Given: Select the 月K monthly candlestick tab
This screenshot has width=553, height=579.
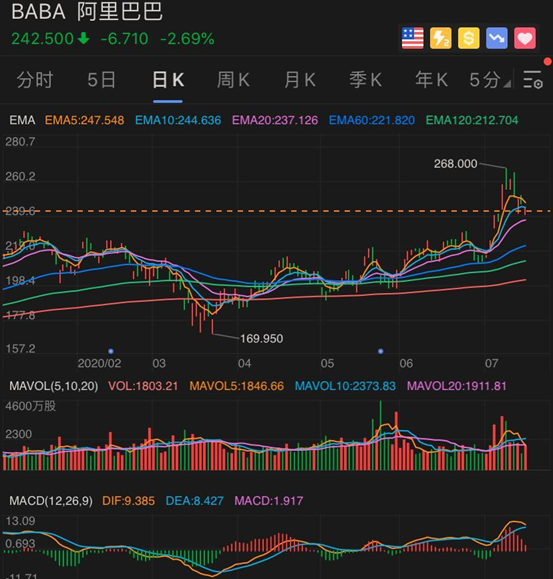Looking at the screenshot, I should [x=300, y=80].
